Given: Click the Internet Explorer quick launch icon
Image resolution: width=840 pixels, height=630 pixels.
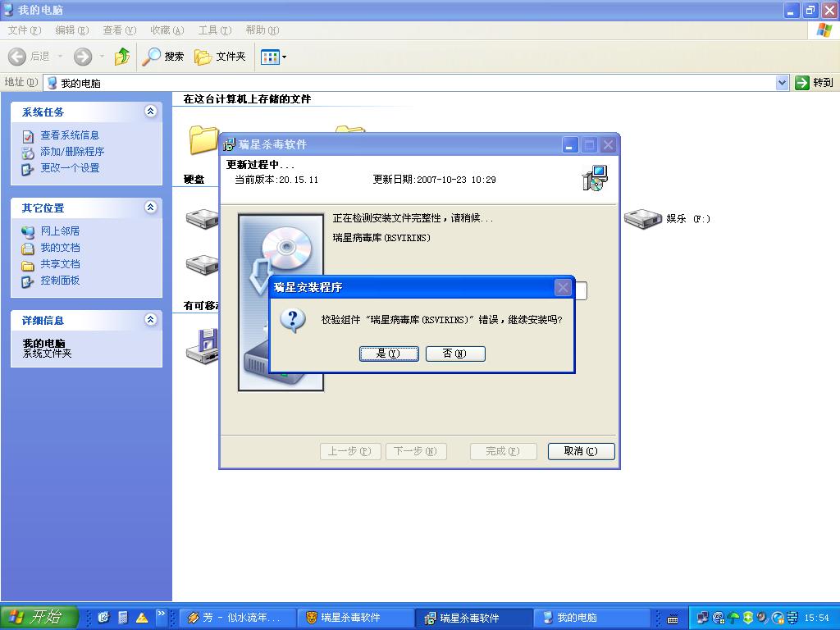Looking at the screenshot, I should pyautogui.click(x=103, y=618).
